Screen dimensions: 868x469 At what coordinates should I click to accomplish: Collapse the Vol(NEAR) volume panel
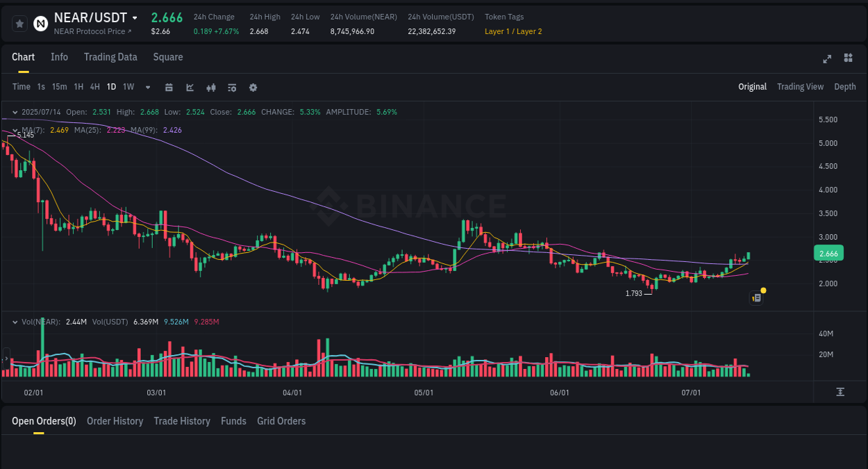click(x=15, y=322)
